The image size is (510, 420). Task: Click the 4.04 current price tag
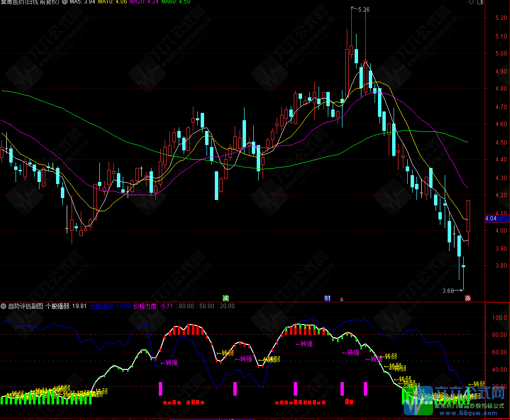(x=497, y=219)
